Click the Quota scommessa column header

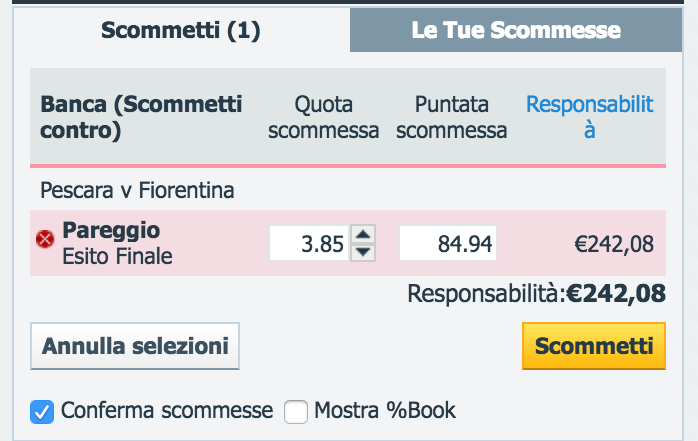(324, 117)
